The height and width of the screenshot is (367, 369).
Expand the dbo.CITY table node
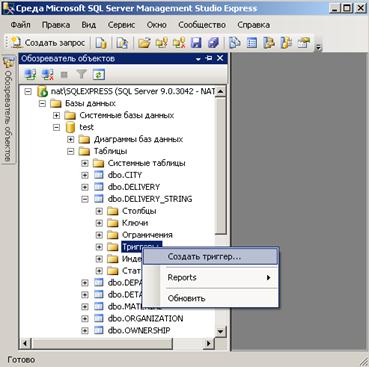click(85, 175)
